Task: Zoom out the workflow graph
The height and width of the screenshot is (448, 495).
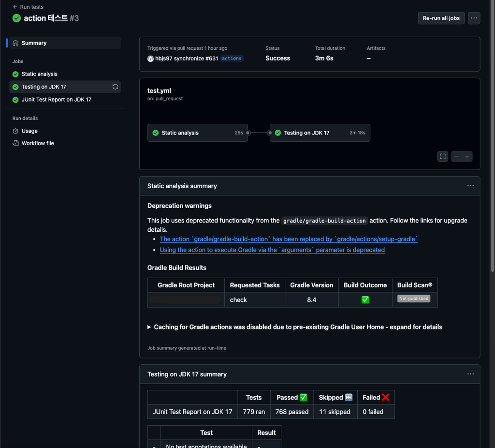Action: tap(456, 156)
